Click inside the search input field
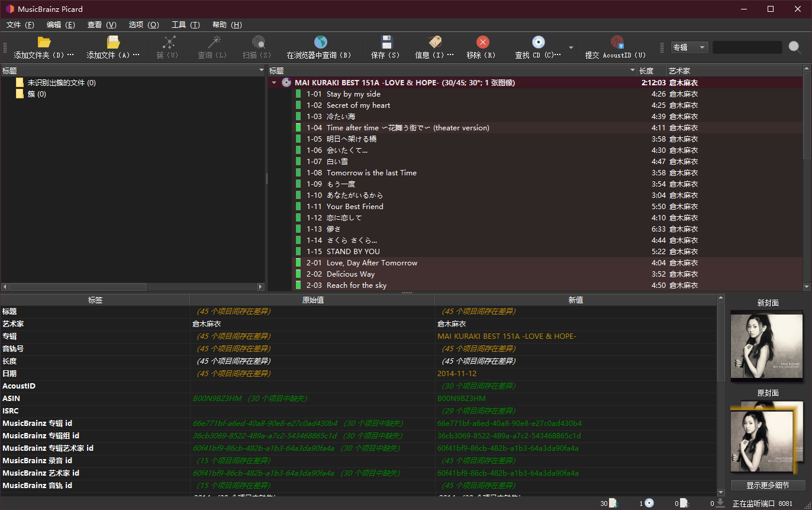 pyautogui.click(x=747, y=46)
